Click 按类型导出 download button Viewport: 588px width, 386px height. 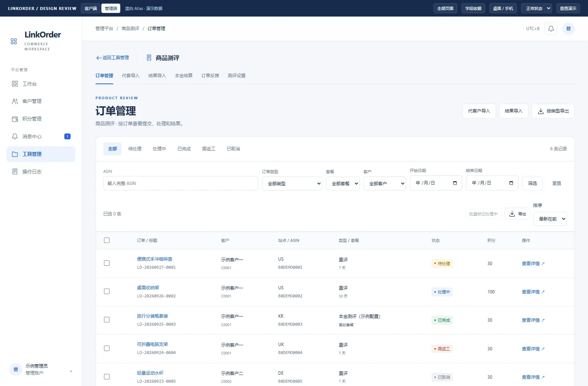553,111
